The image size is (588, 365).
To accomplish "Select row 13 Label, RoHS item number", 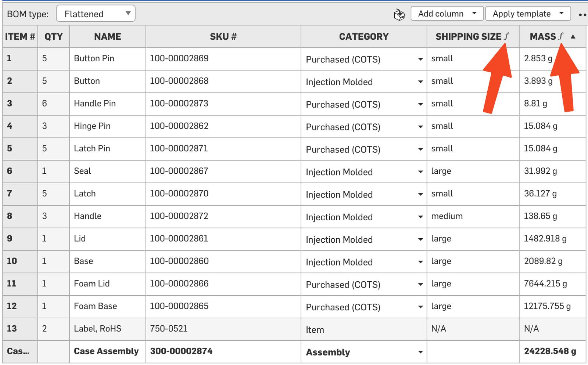I will (x=12, y=328).
